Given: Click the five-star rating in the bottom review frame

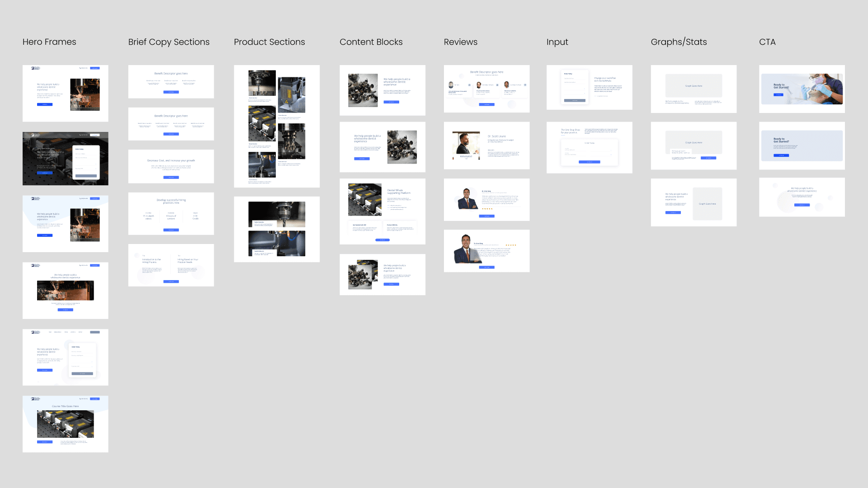Looking at the screenshot, I should 511,245.
